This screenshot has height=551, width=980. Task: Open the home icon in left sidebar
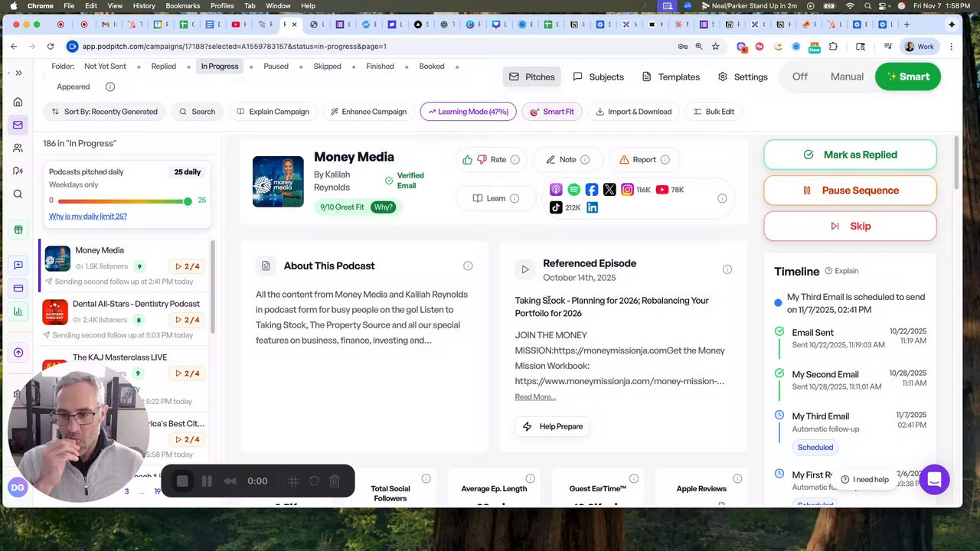click(x=18, y=102)
